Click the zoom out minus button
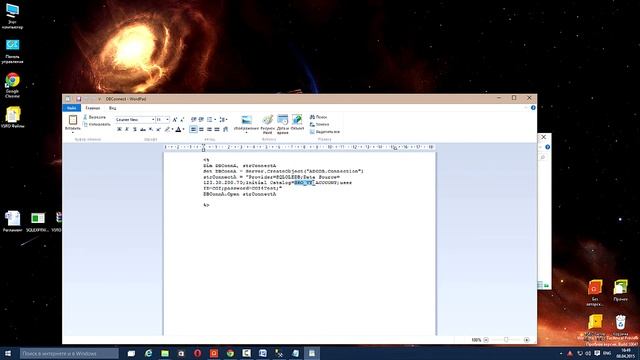This screenshot has width=640, height=360. tap(486, 340)
